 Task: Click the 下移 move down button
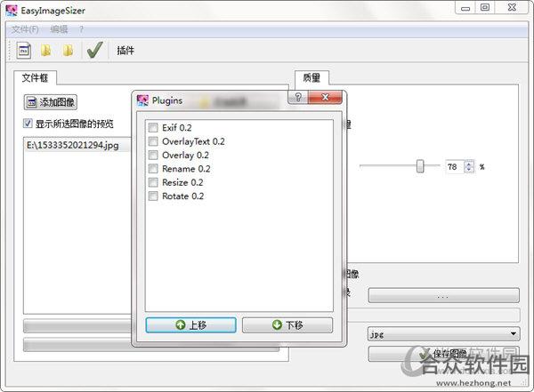pyautogui.click(x=287, y=325)
